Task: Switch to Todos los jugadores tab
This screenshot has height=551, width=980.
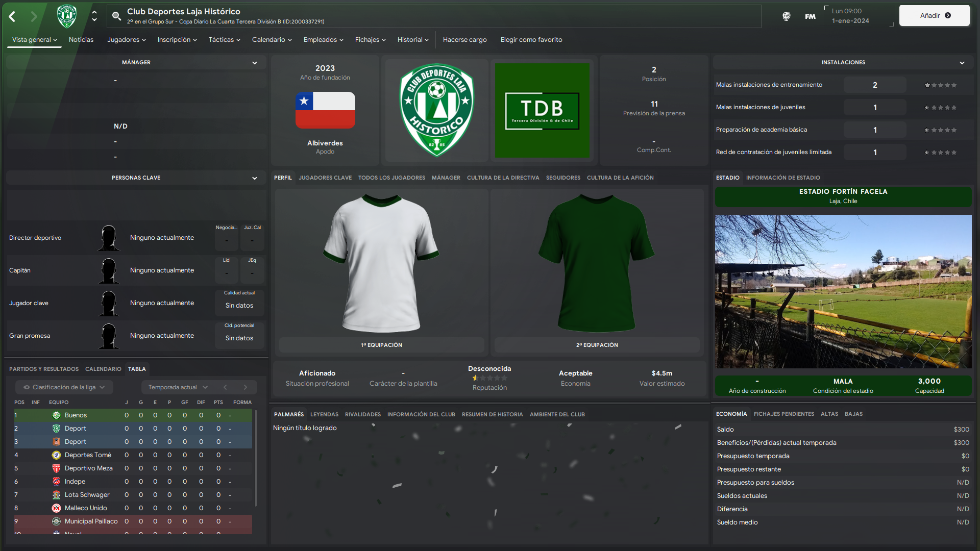Action: tap(391, 178)
